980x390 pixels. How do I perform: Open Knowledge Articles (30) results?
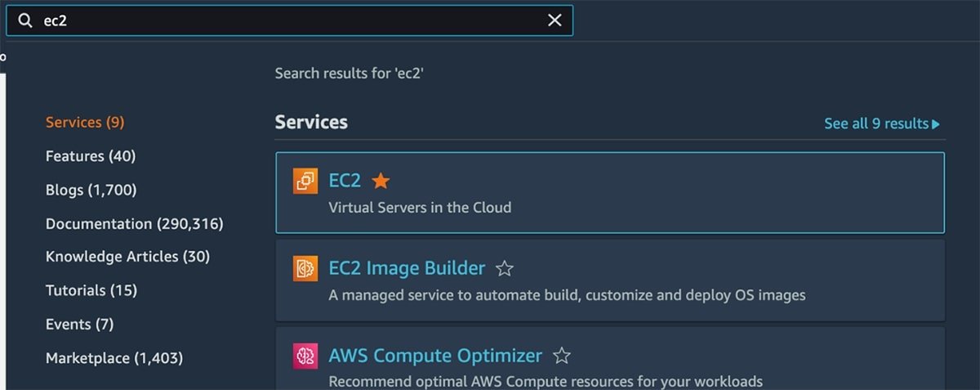pos(127,257)
